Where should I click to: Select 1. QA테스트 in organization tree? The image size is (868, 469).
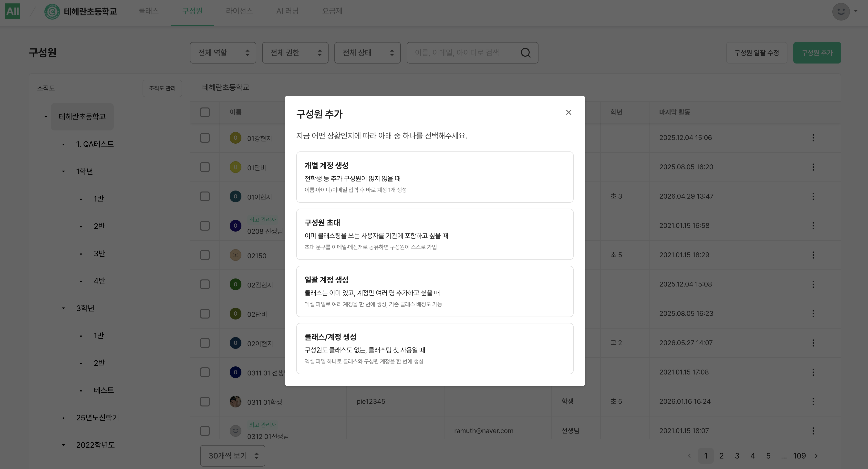click(95, 144)
